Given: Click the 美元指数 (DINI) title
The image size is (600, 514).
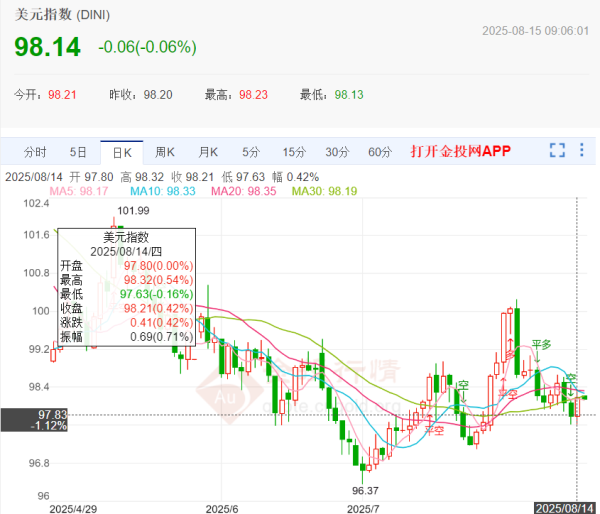Looking at the screenshot, I should 62,15.
